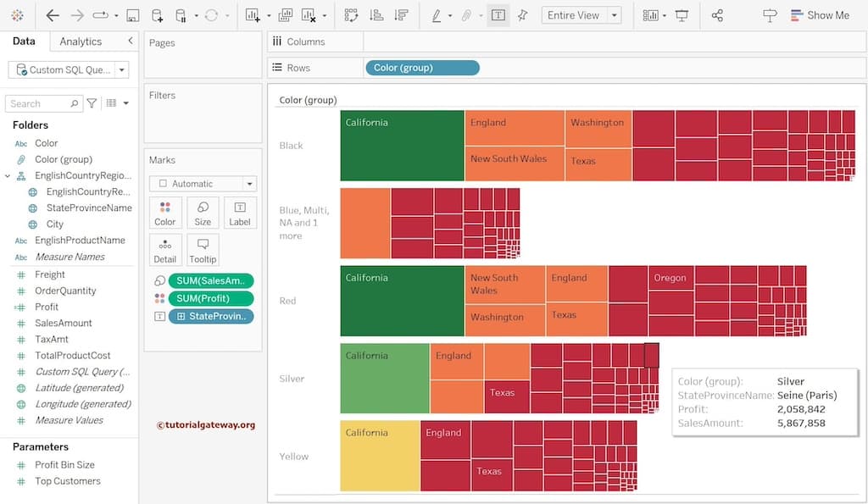Click the Share icon in toolbar
Image resolution: width=868 pixels, height=504 pixels.
717,15
